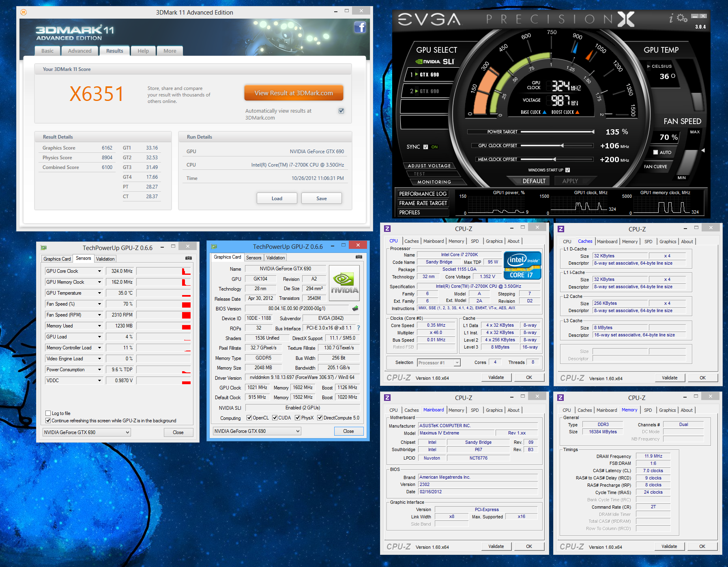The width and height of the screenshot is (728, 567).
Task: Click Validate in CPU-Z Memory window
Action: (669, 546)
